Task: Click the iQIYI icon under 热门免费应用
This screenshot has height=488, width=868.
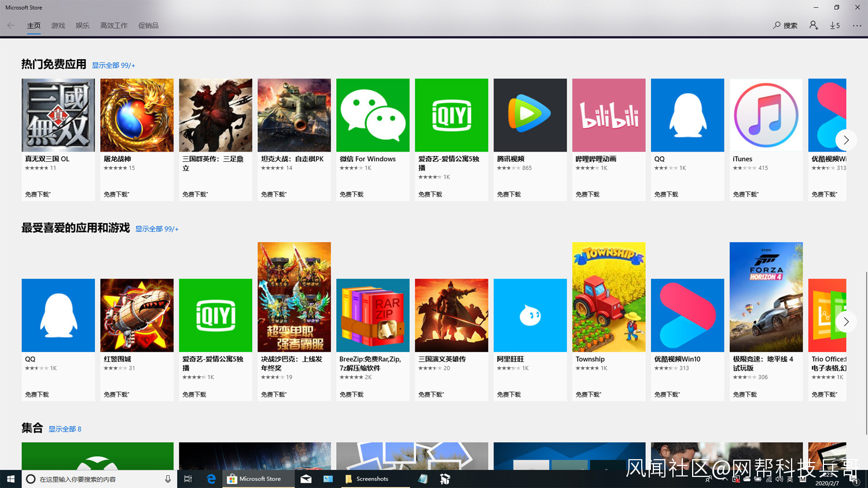Action: 451,115
